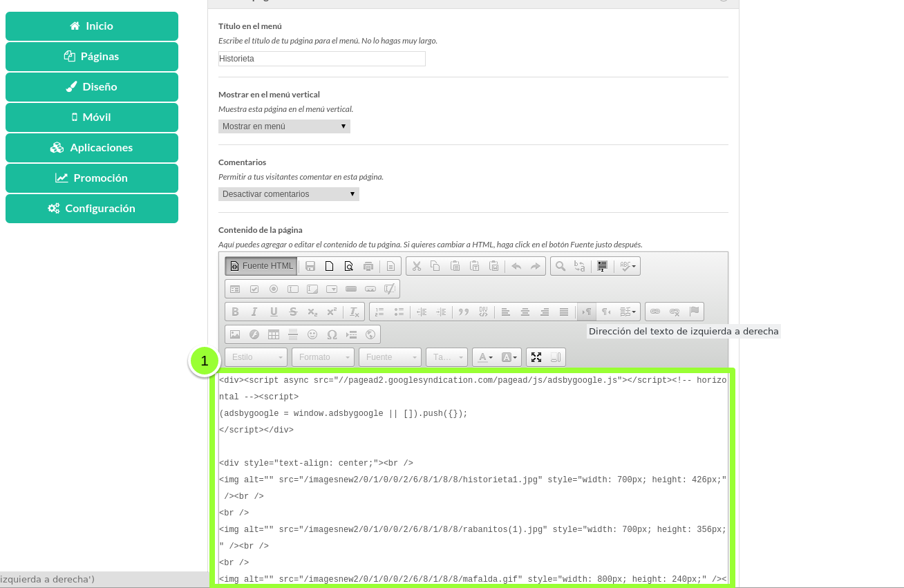
Task: Open the Templates icon
Action: (390, 266)
